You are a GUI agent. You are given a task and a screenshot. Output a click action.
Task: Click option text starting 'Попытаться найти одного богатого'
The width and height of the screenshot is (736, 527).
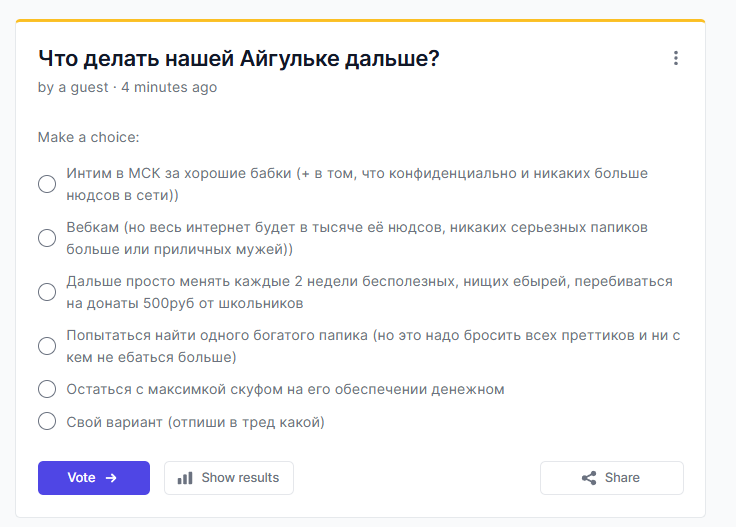[x=373, y=346]
